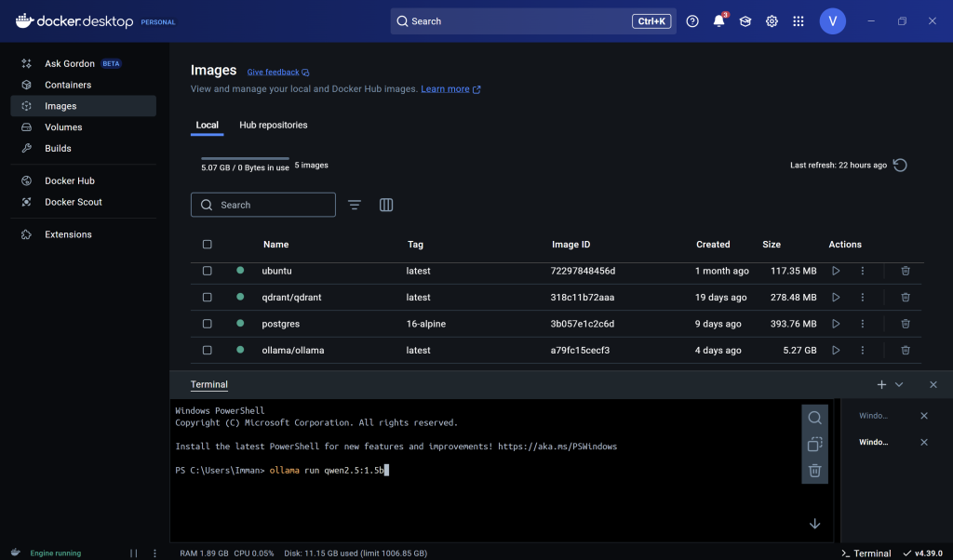Run the ubuntu image
Screen dimensions: 953x560
point(836,271)
